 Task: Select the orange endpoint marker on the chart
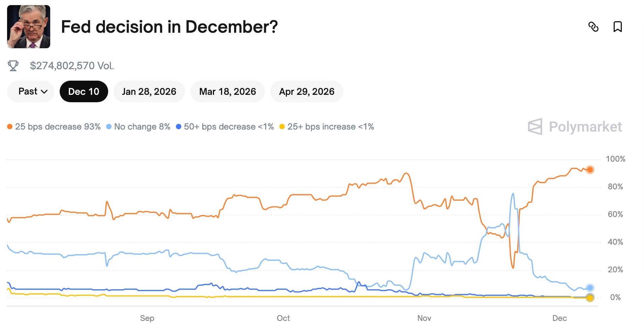590,170
